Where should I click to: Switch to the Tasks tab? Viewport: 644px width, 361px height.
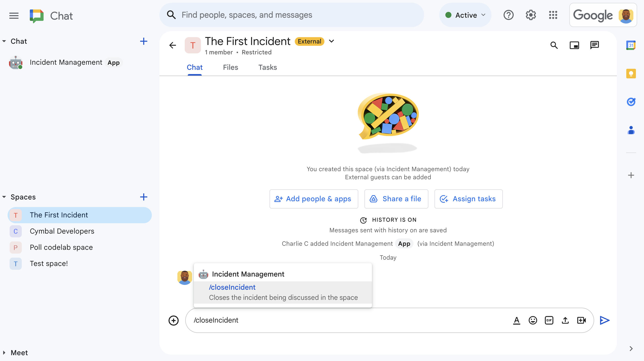click(267, 67)
